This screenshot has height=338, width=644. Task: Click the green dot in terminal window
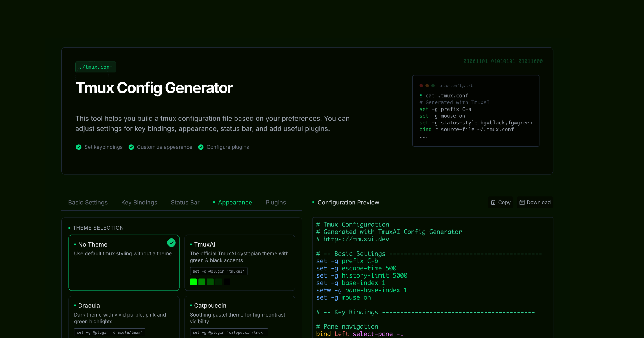(433, 86)
